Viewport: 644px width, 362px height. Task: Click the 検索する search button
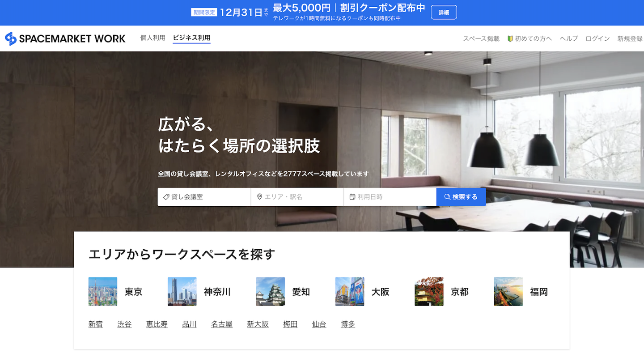pyautogui.click(x=461, y=197)
